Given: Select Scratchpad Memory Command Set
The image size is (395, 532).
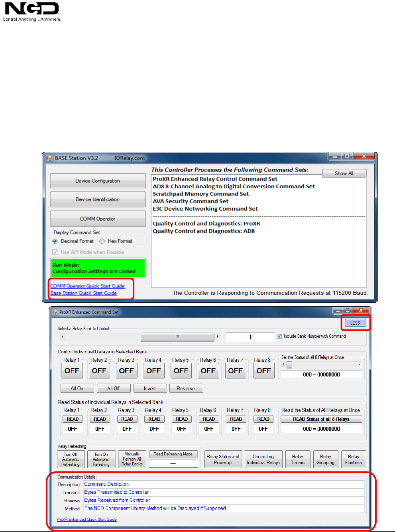Looking at the screenshot, I should pyautogui.click(x=200, y=194).
